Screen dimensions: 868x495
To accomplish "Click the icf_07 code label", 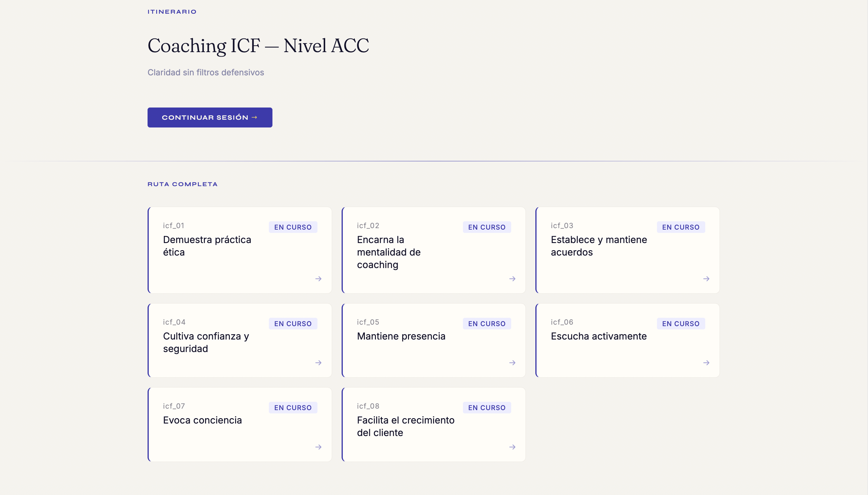I will (x=174, y=406).
